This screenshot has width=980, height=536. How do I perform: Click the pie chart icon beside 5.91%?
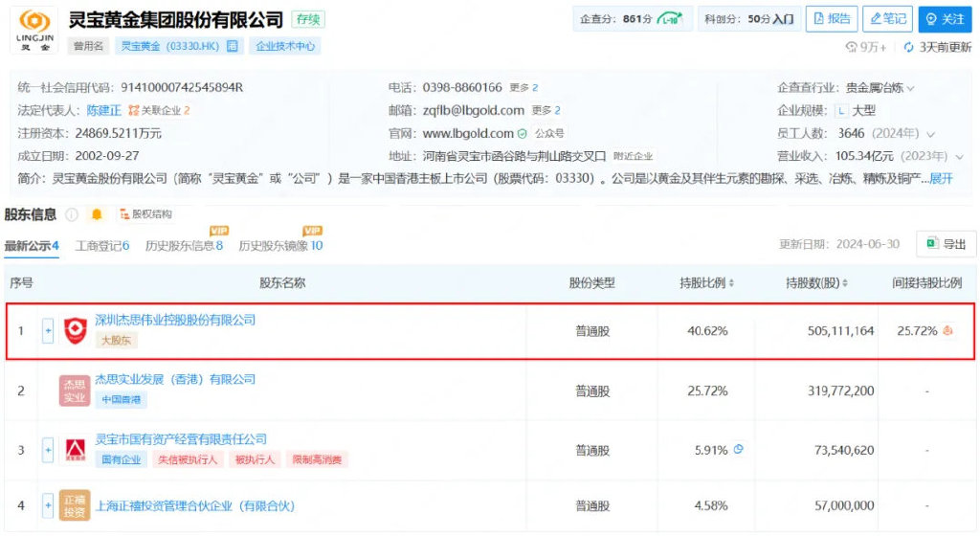pyautogui.click(x=739, y=449)
